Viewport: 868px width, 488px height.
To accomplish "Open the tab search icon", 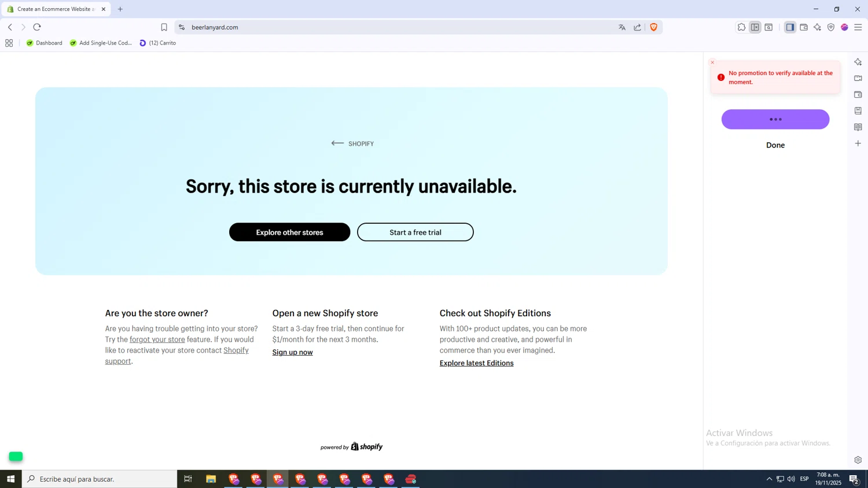I will click(x=768, y=27).
